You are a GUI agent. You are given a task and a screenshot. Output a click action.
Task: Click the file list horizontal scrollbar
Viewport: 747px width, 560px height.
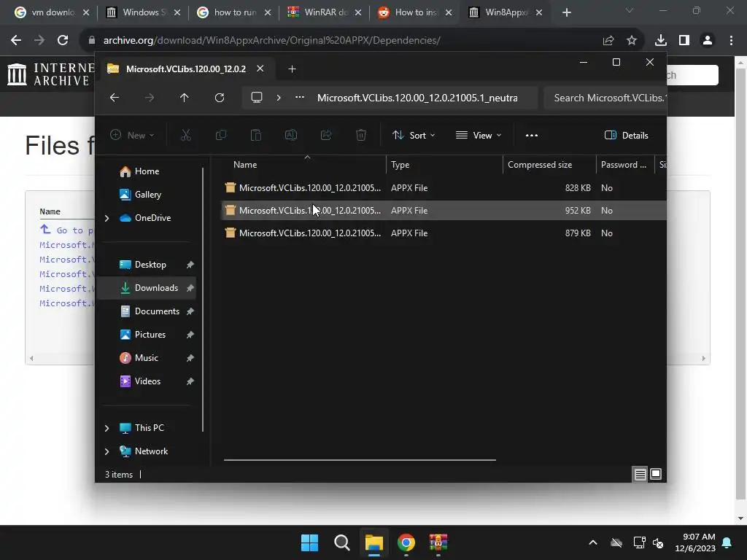pyautogui.click(x=360, y=460)
